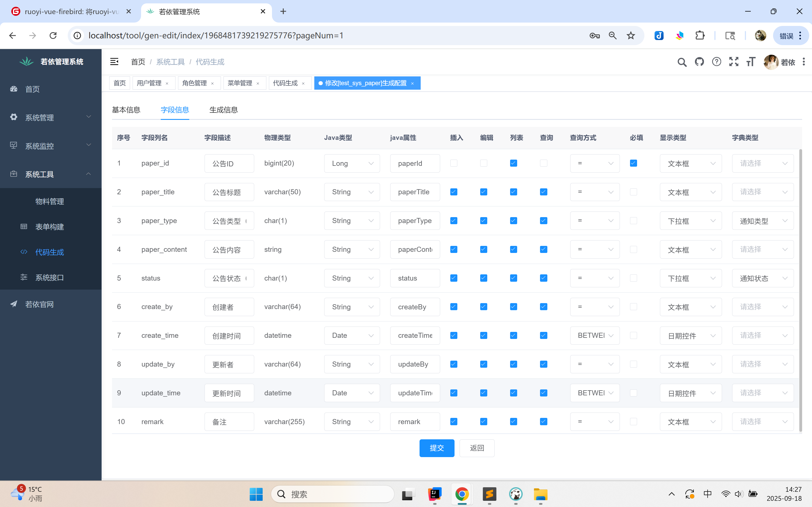Enable the insert checkbox for paper_id
The height and width of the screenshot is (507, 812).
pos(453,163)
